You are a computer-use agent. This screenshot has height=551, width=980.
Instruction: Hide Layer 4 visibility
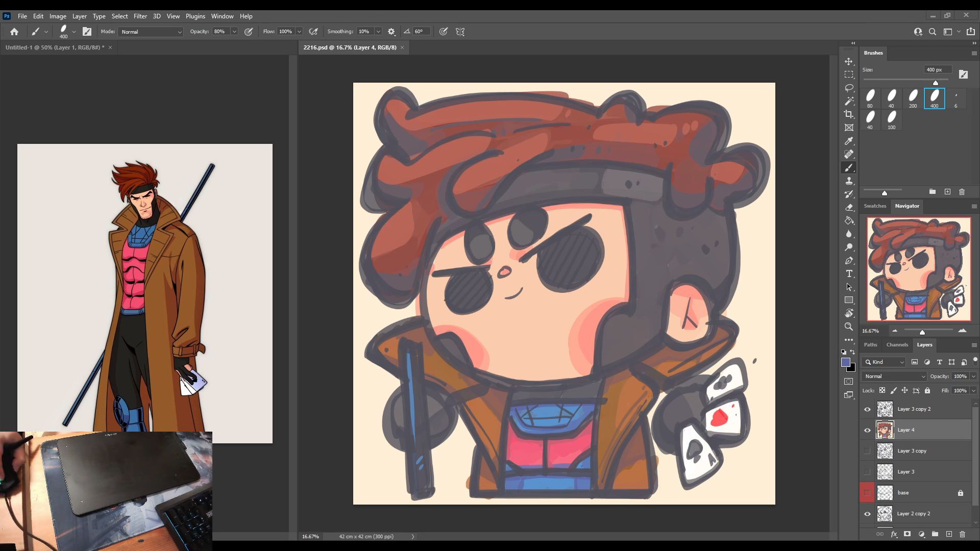[x=867, y=430]
